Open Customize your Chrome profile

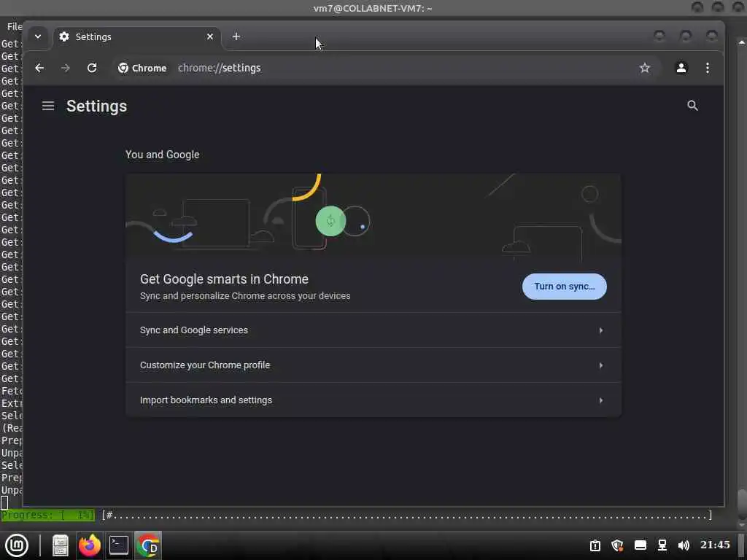pos(373,365)
